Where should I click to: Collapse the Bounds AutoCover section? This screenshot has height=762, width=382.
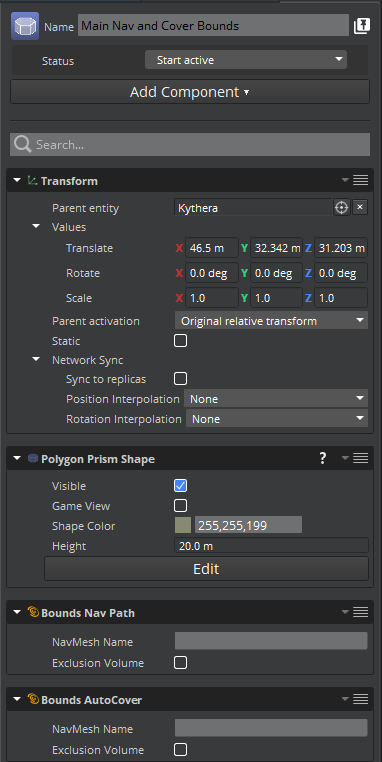[x=17, y=699]
